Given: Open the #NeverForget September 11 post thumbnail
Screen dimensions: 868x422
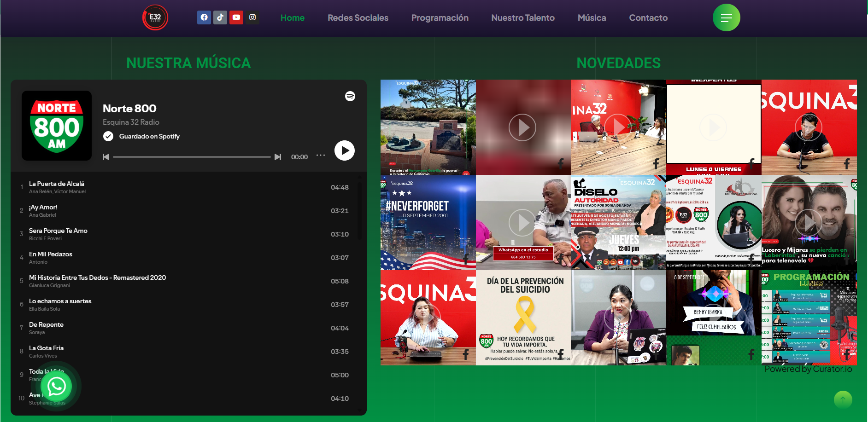Looking at the screenshot, I should pos(428,222).
